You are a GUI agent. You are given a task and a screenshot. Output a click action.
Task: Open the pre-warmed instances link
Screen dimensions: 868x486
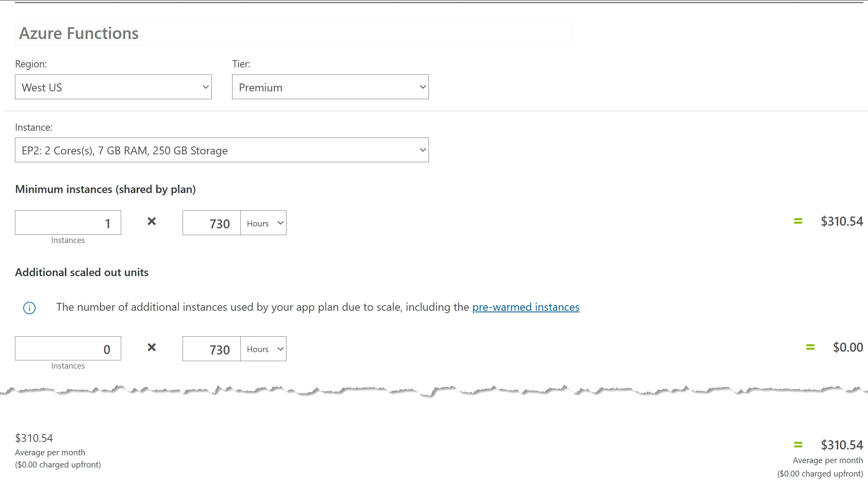[x=526, y=307]
